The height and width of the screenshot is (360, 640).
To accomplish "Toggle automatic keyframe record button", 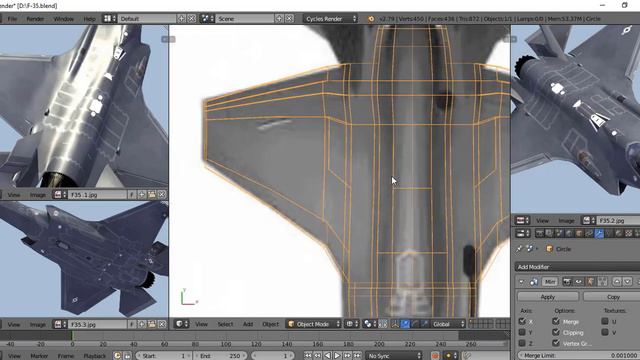I will pos(435,356).
